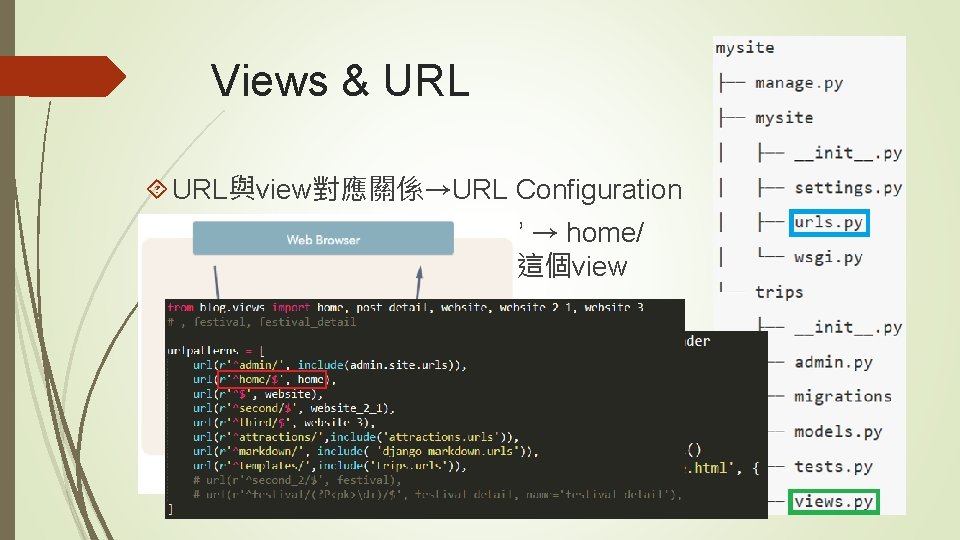Viewport: 960px width, 540px height.
Task: Select models.py in the file tree
Action: tap(838, 432)
